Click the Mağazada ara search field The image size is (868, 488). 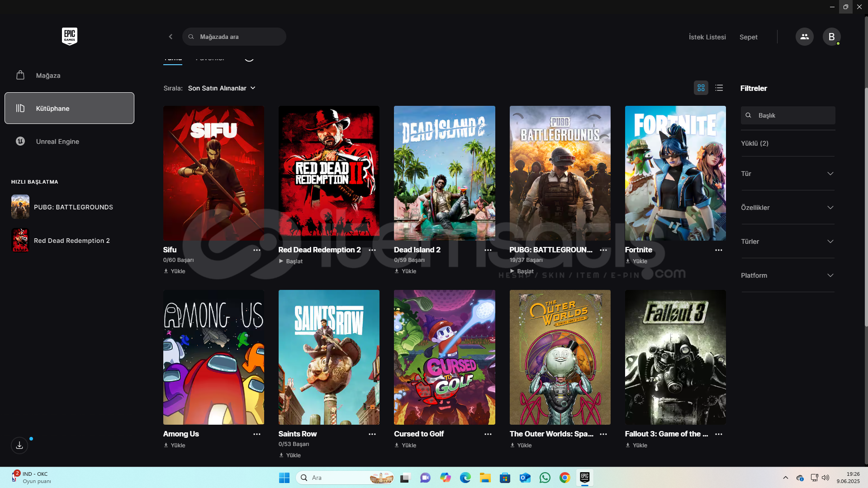[234, 37]
